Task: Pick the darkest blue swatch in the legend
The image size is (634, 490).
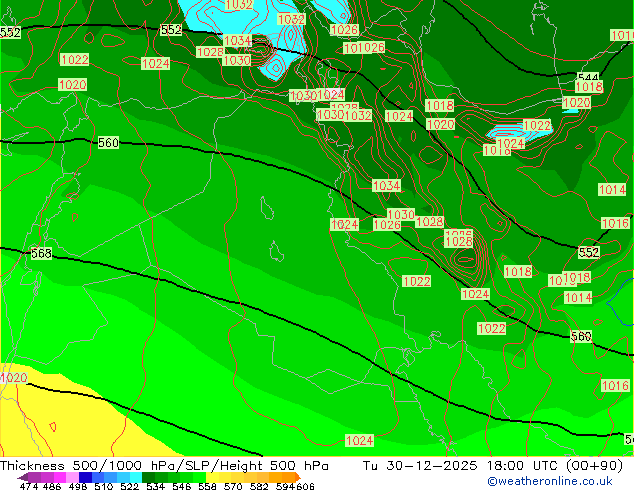Action: pyautogui.click(x=85, y=477)
